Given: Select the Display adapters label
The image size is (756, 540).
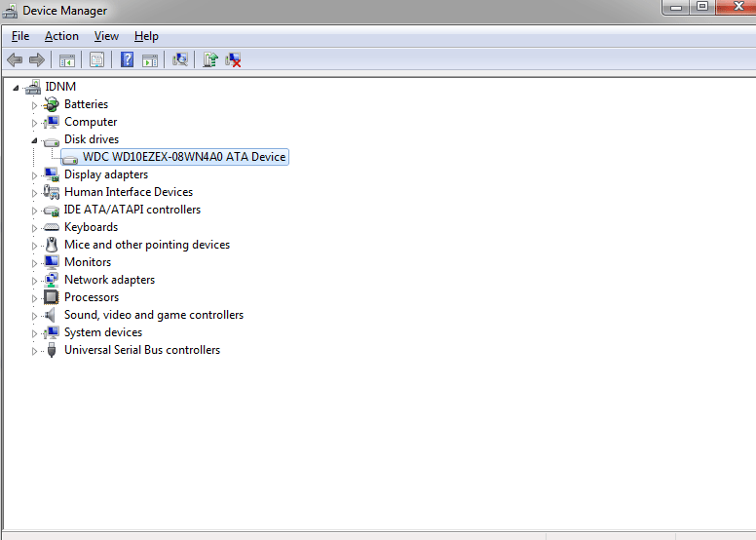Looking at the screenshot, I should coord(106,174).
